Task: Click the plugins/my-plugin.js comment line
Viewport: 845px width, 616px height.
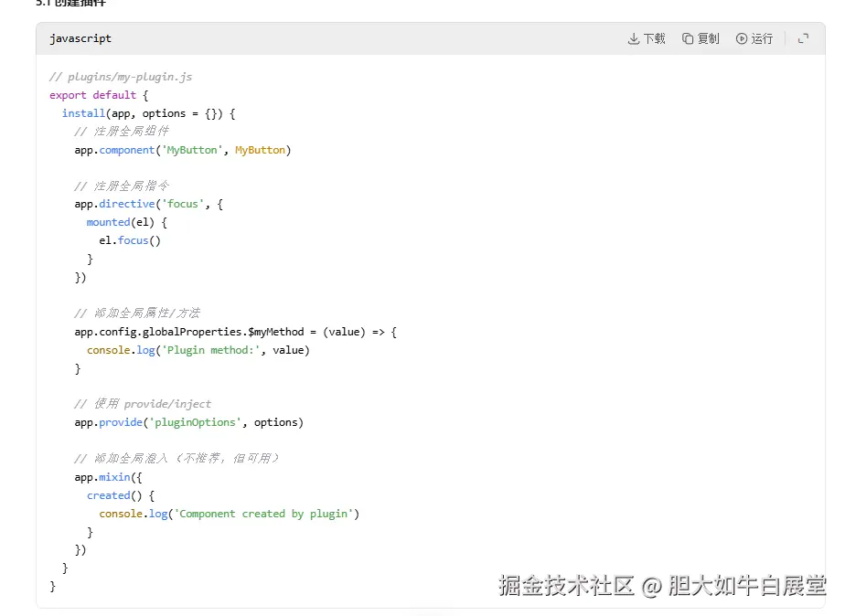Action: pyautogui.click(x=121, y=77)
